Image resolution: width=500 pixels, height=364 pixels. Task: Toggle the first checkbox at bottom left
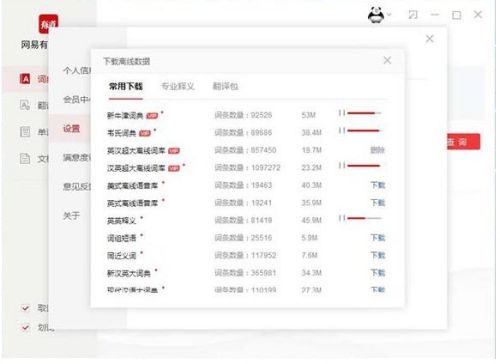point(25,308)
